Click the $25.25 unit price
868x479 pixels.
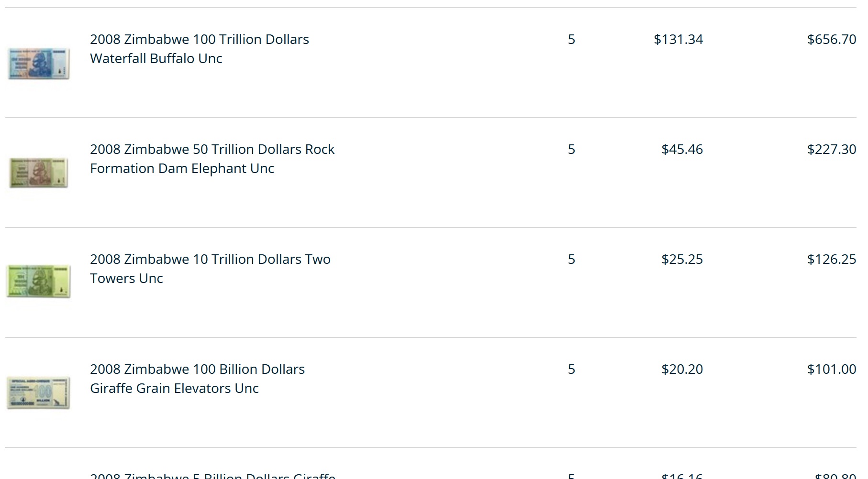682,259
